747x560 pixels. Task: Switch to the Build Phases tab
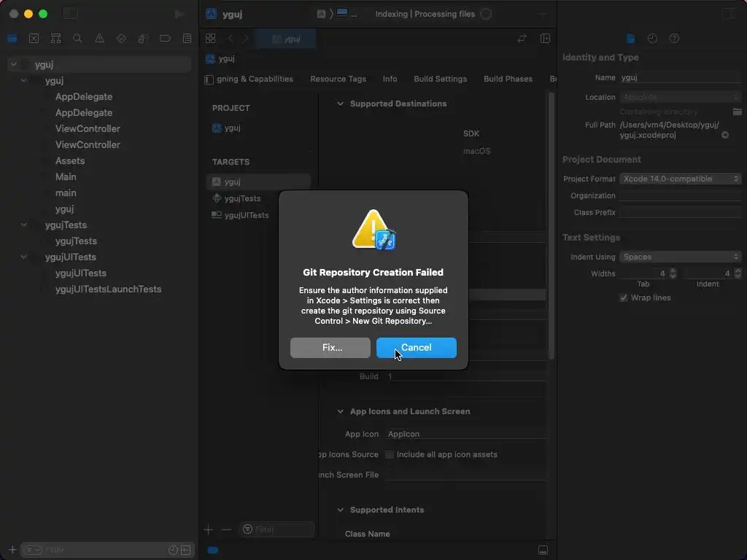(x=508, y=79)
